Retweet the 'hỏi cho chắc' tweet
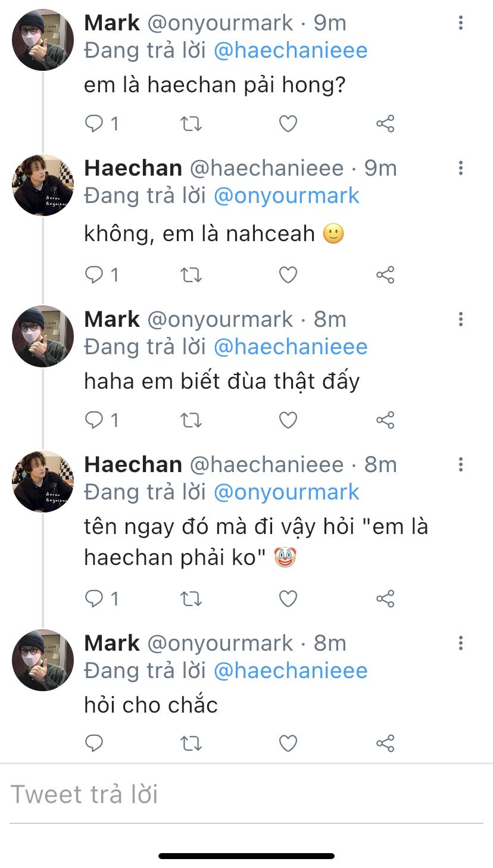This screenshot has height=868, width=493. point(191,744)
